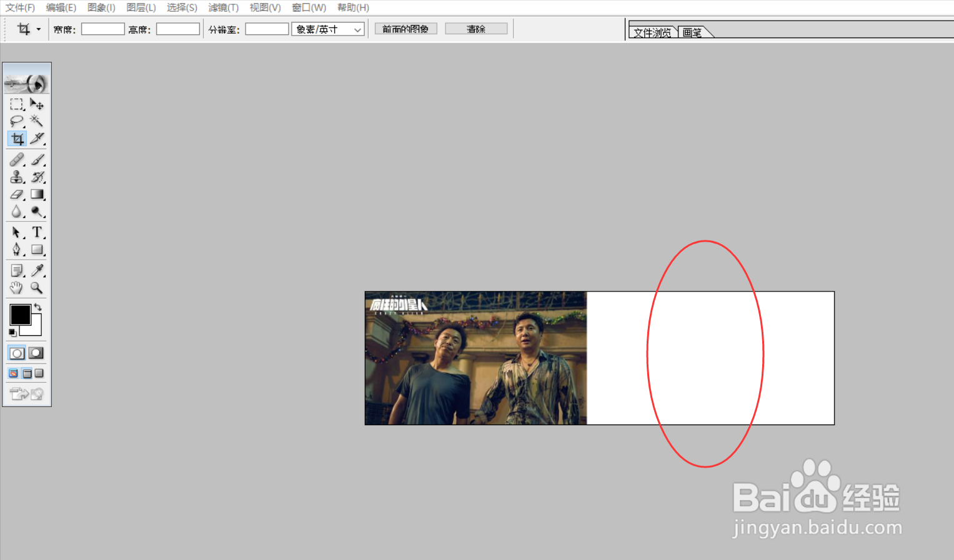Select the Rectangular Marquee tool

pyautogui.click(x=17, y=104)
